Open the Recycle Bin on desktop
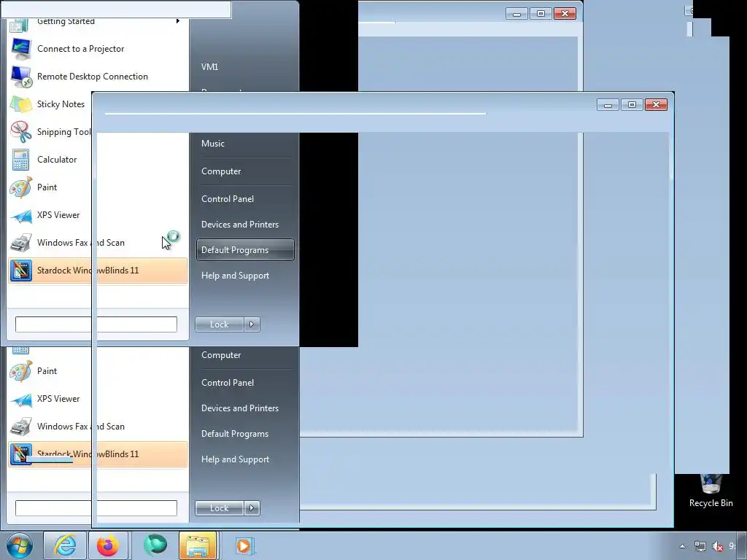747x560 pixels. click(711, 491)
